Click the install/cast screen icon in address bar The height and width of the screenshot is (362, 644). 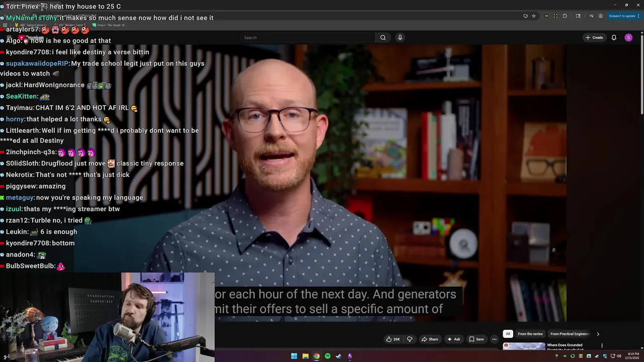(x=525, y=16)
